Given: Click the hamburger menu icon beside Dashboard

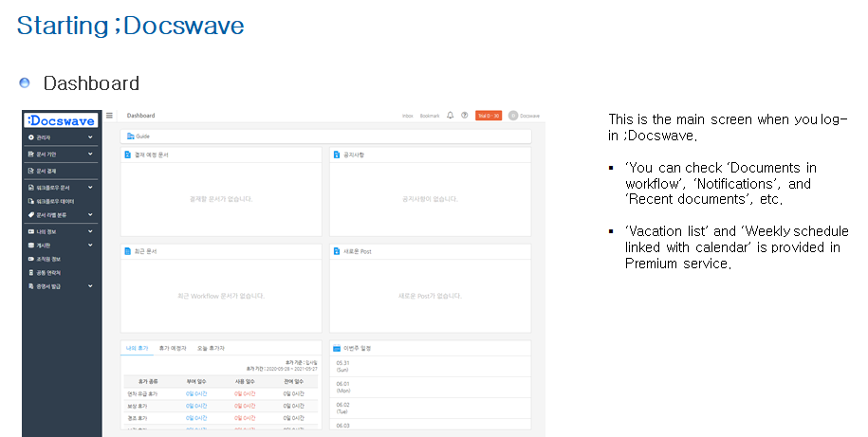Looking at the screenshot, I should click(110, 116).
